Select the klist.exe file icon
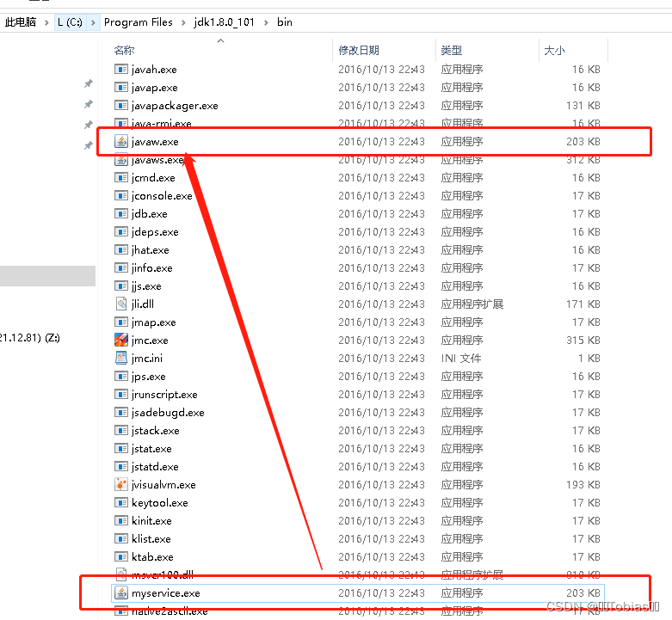Viewport: 672px width, 620px height. coord(121,538)
